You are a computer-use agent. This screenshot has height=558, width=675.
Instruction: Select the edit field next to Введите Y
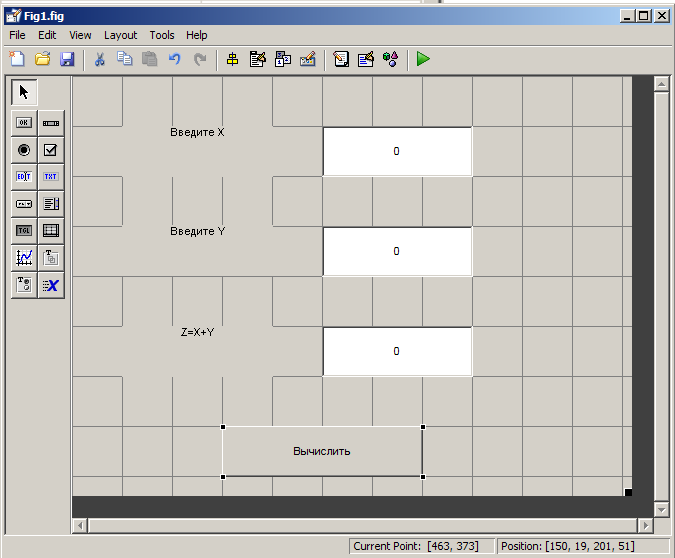click(x=397, y=251)
